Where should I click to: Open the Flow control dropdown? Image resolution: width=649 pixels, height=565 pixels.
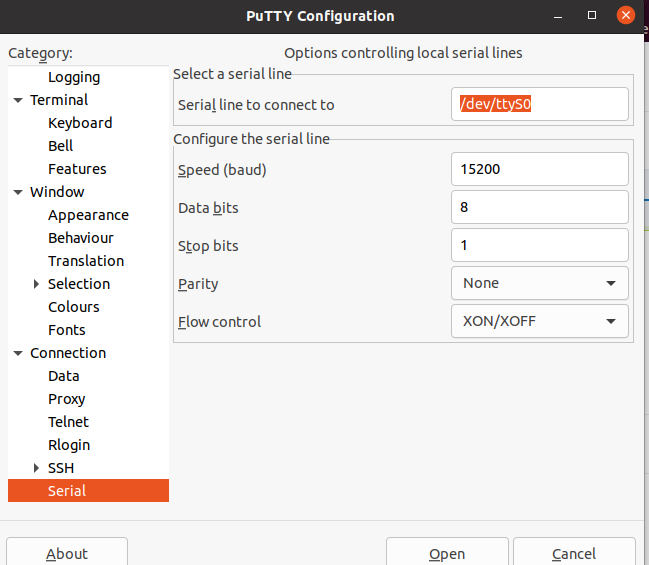point(540,321)
